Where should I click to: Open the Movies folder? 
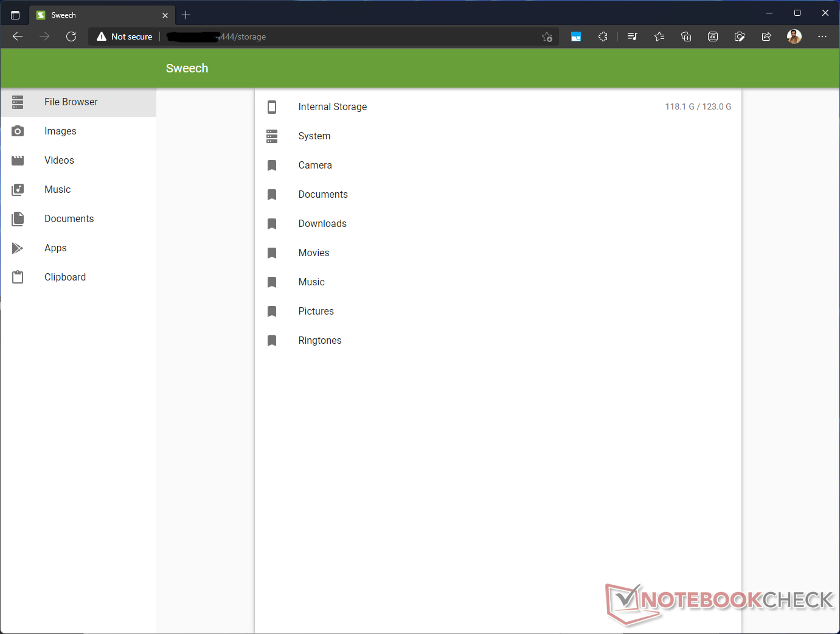click(498, 253)
